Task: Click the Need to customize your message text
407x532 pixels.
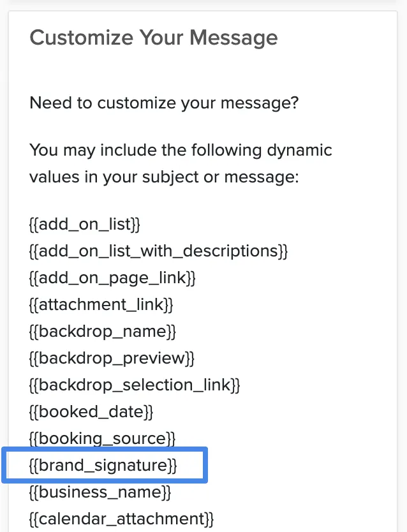Action: [x=164, y=103]
